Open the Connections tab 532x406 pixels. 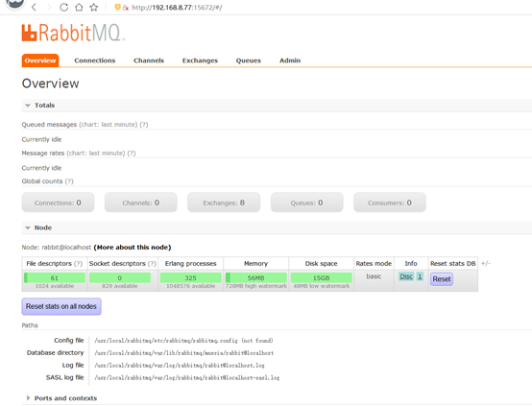pyautogui.click(x=95, y=60)
